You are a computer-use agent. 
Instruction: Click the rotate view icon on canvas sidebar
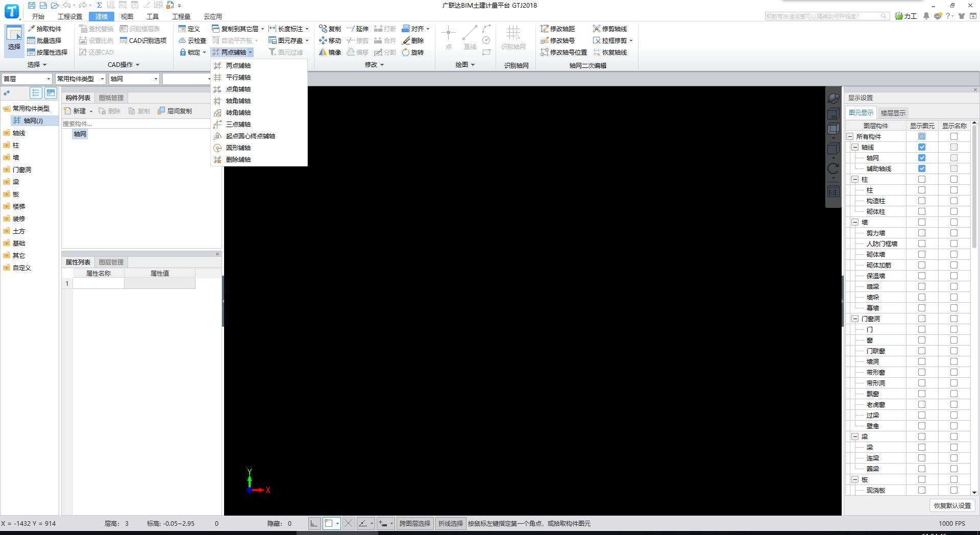pos(833,168)
